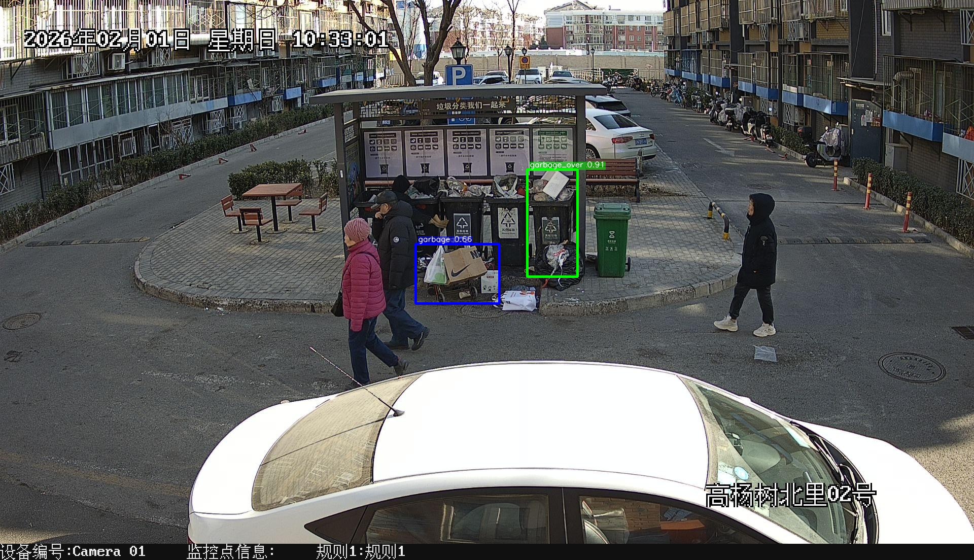The width and height of the screenshot is (974, 560).
Task: Select the green standalone trash bin
Action: point(612,239)
